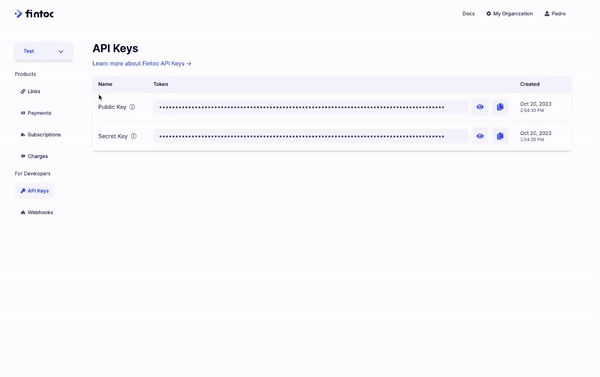Viewport: 600px width, 377px height.
Task: Open the Test environment dropdown
Action: 44,51
